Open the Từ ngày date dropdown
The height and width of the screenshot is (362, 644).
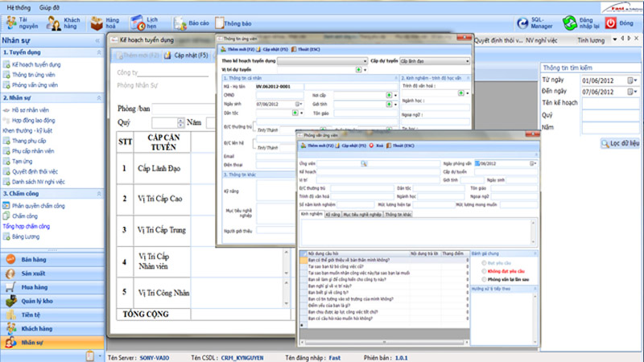pyautogui.click(x=634, y=80)
